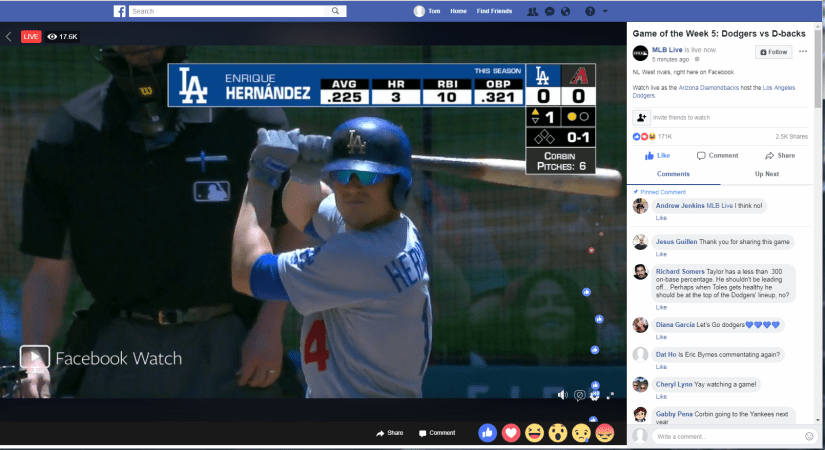825x450 pixels.
Task: Like the post in the sidebar
Action: pos(658,155)
